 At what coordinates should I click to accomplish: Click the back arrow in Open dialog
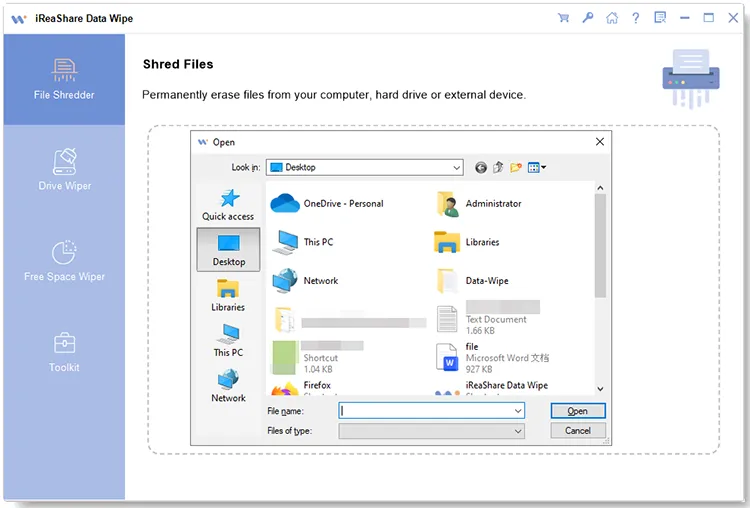click(x=481, y=167)
